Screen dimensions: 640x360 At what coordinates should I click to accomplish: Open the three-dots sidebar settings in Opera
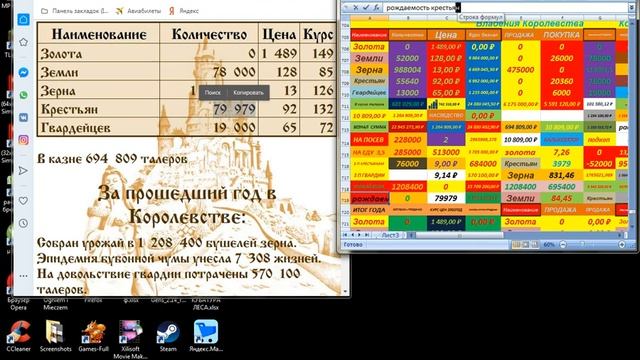click(23, 276)
